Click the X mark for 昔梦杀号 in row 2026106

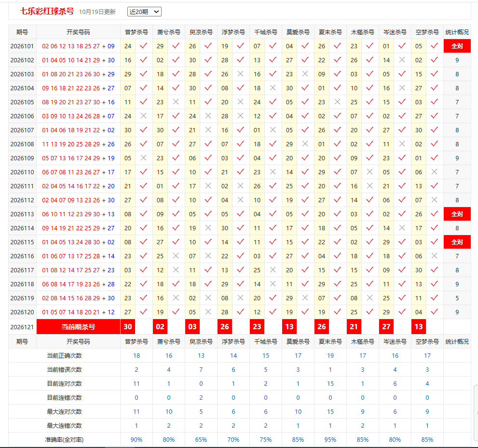(144, 116)
